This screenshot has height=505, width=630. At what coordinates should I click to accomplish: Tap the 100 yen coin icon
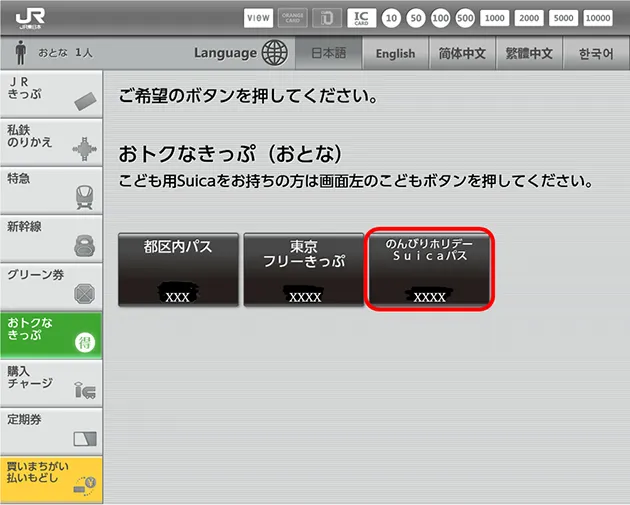pyautogui.click(x=440, y=18)
